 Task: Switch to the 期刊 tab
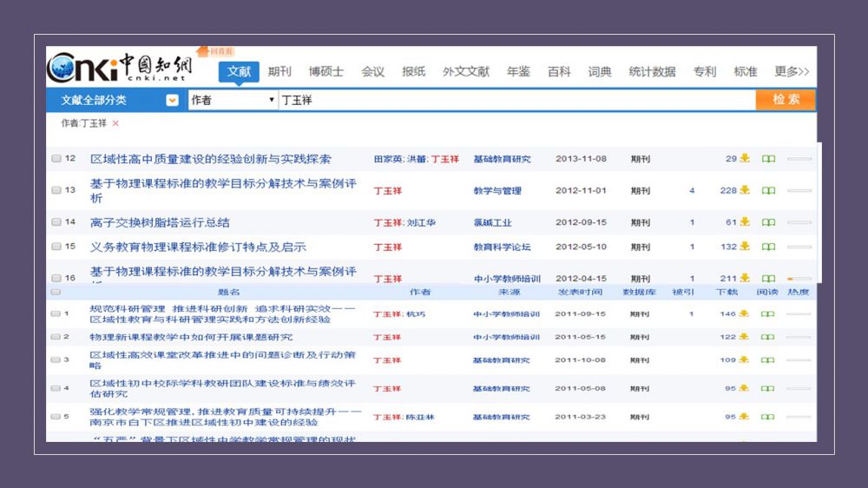[279, 71]
